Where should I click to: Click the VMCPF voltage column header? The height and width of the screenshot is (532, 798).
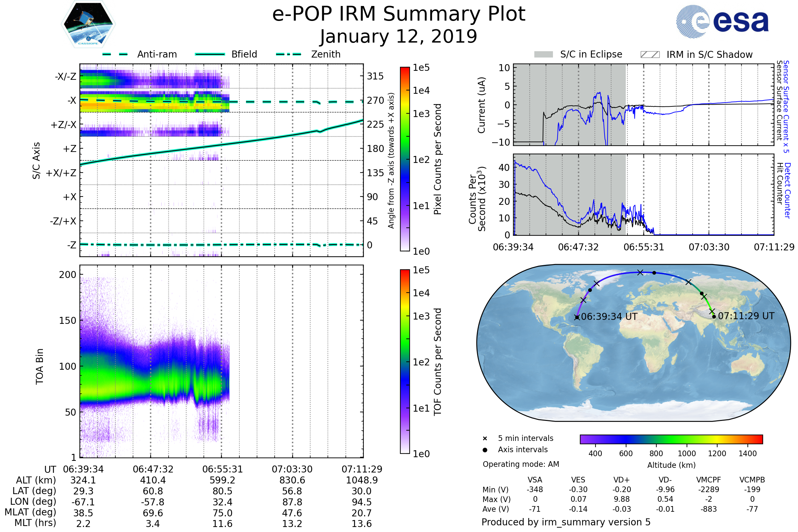(709, 480)
